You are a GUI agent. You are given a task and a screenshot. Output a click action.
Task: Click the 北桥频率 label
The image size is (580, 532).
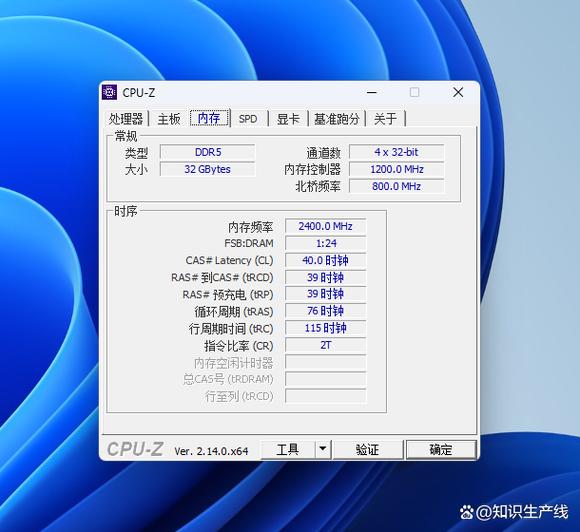click(x=318, y=186)
